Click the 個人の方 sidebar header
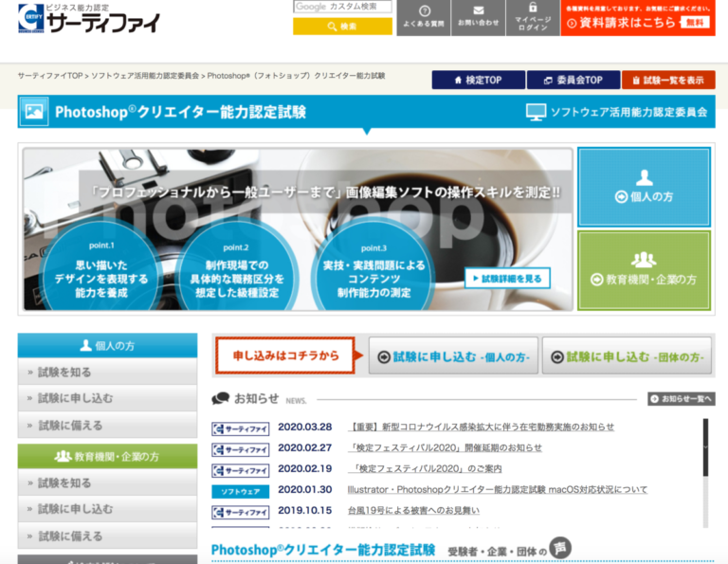 [x=107, y=345]
